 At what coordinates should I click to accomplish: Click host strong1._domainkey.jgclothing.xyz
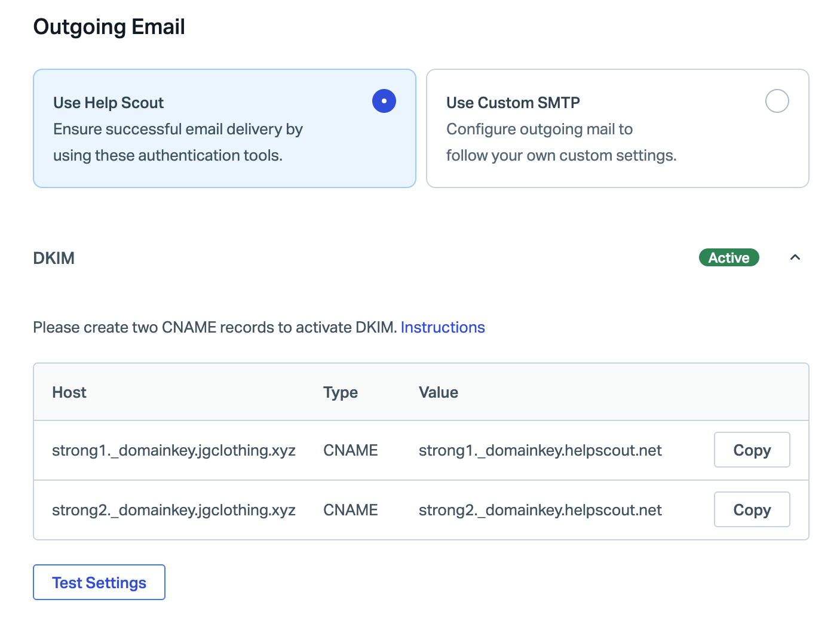tap(174, 450)
